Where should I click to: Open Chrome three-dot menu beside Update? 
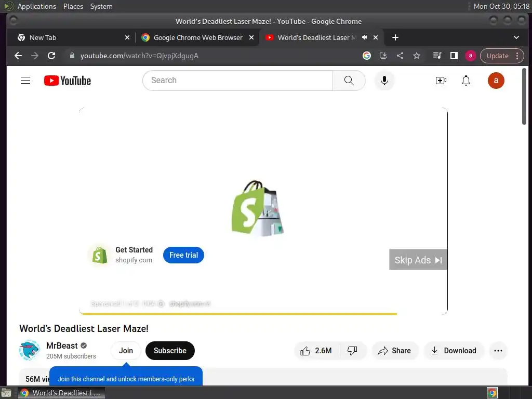[517, 56]
